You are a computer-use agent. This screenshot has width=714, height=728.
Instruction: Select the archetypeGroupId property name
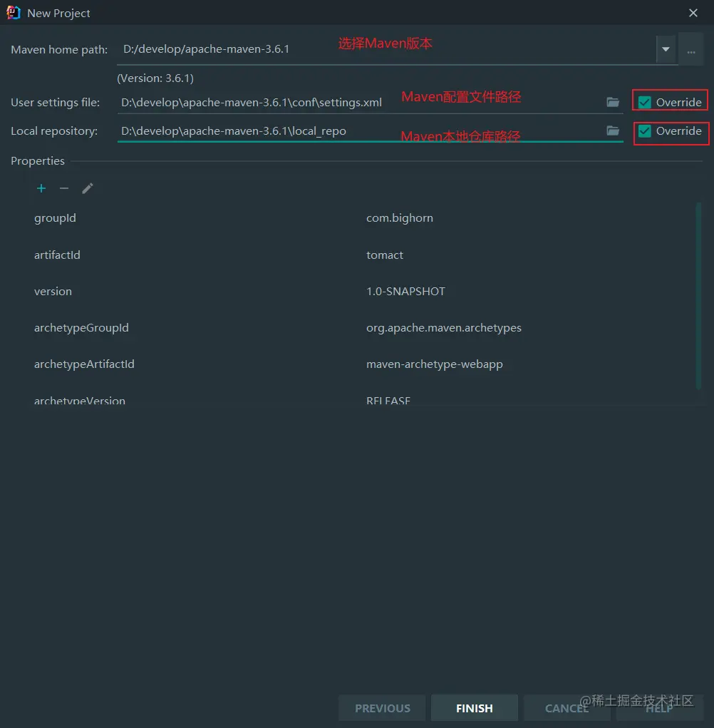pyautogui.click(x=81, y=328)
